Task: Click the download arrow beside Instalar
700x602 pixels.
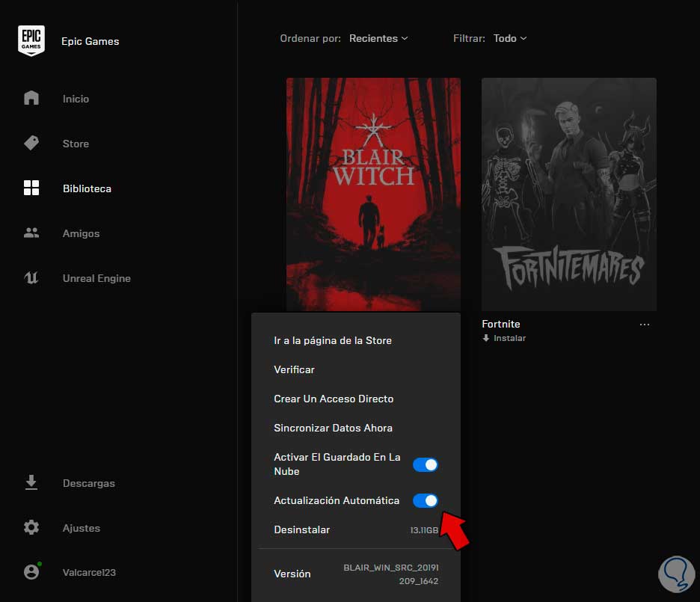Action: pos(485,338)
